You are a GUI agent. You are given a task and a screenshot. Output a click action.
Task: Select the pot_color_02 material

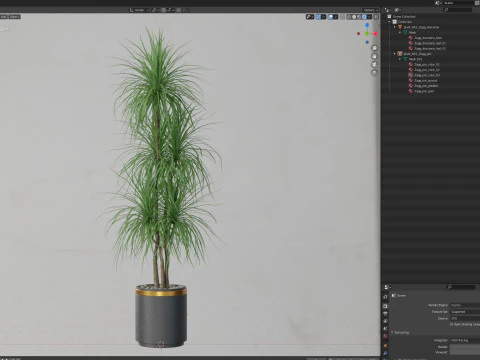pyautogui.click(x=427, y=70)
